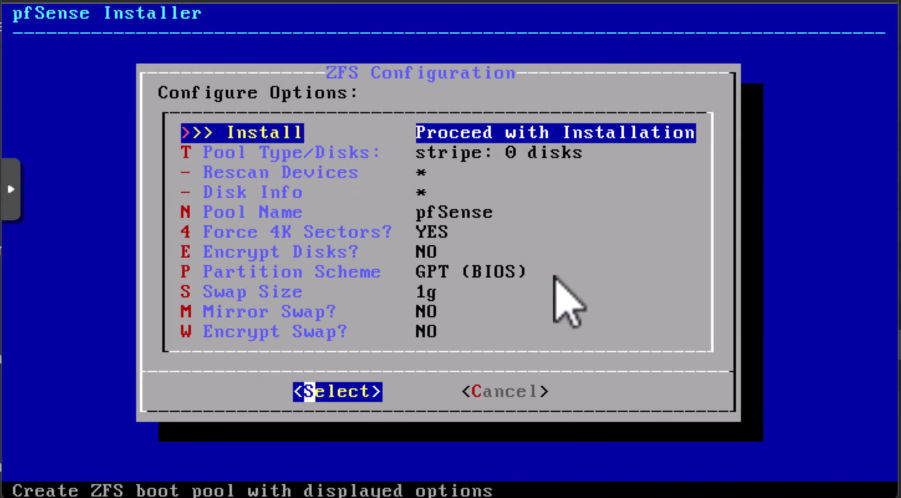The image size is (901, 498).
Task: Change the Partition Scheme option
Action: pyautogui.click(x=291, y=272)
